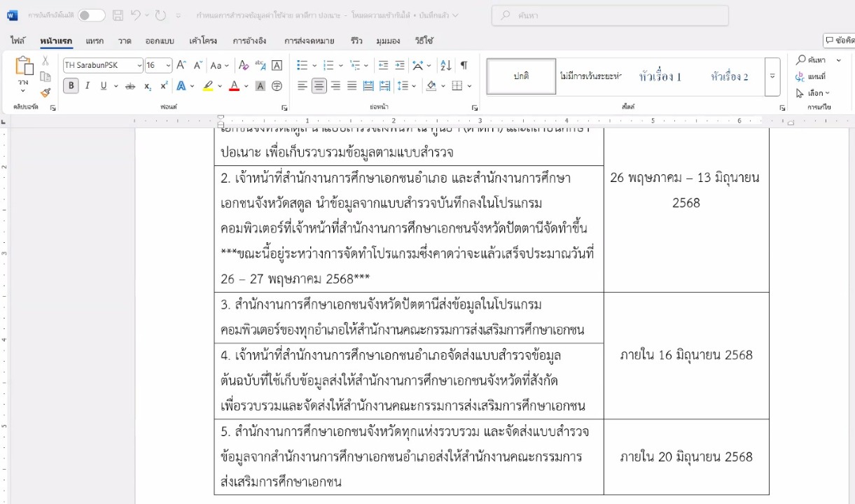Select the Format Painter brush
This screenshot has width=855, height=504.
46,92
